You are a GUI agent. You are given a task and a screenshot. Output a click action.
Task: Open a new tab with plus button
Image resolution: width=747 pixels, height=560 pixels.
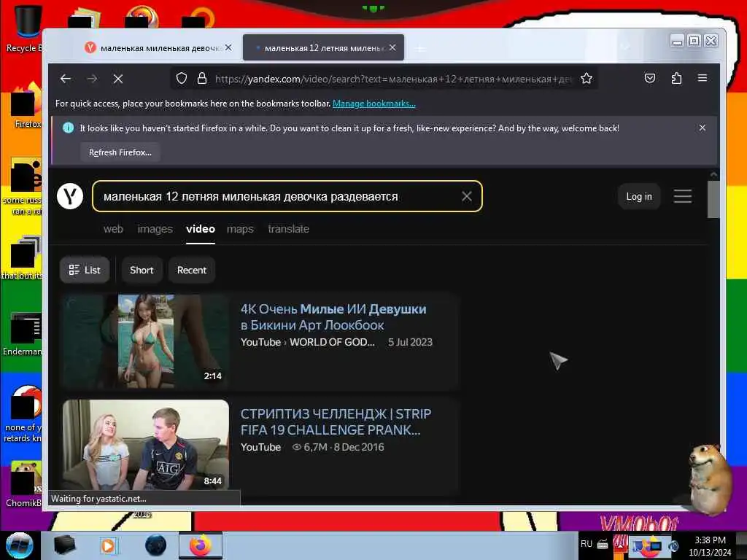click(420, 48)
